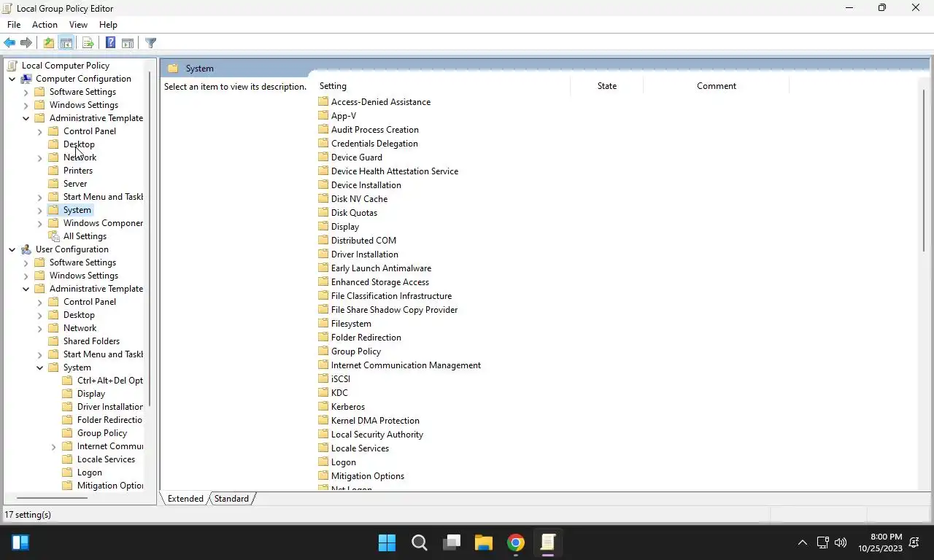Image resolution: width=934 pixels, height=560 pixels.
Task: Click the folder icon beside App-V
Action: click(323, 115)
